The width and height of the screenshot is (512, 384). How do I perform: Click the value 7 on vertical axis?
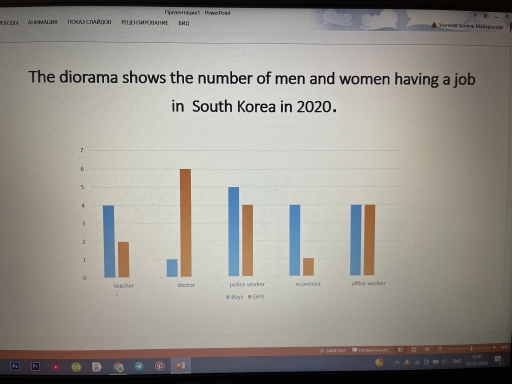pyautogui.click(x=82, y=150)
